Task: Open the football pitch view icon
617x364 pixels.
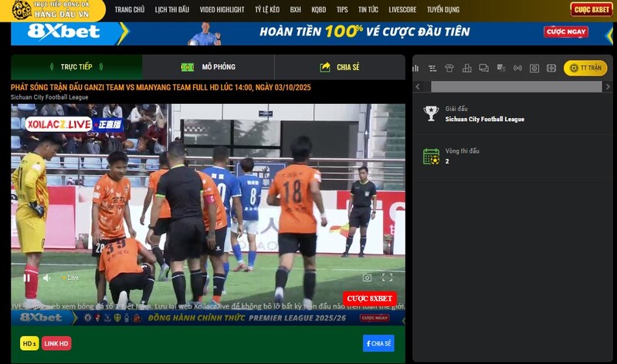Action: click(x=551, y=68)
